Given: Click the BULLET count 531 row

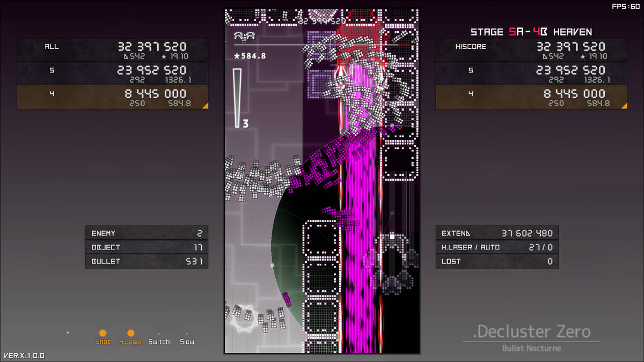Looking at the screenshot, I should (x=147, y=261).
